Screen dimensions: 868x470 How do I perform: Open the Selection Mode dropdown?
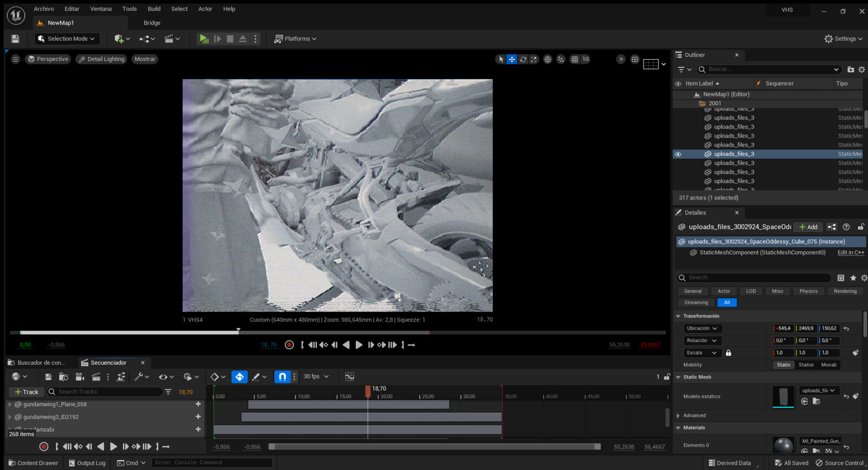click(x=67, y=38)
